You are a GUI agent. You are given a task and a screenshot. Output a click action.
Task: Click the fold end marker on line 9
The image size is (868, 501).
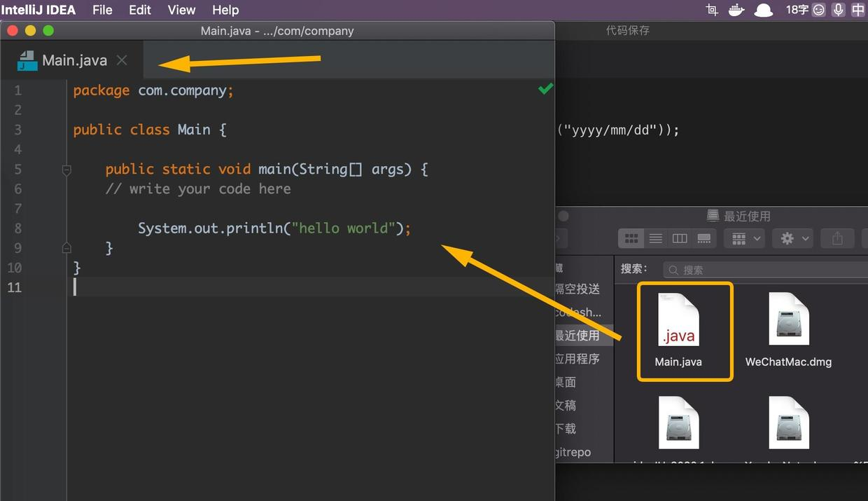pos(66,247)
